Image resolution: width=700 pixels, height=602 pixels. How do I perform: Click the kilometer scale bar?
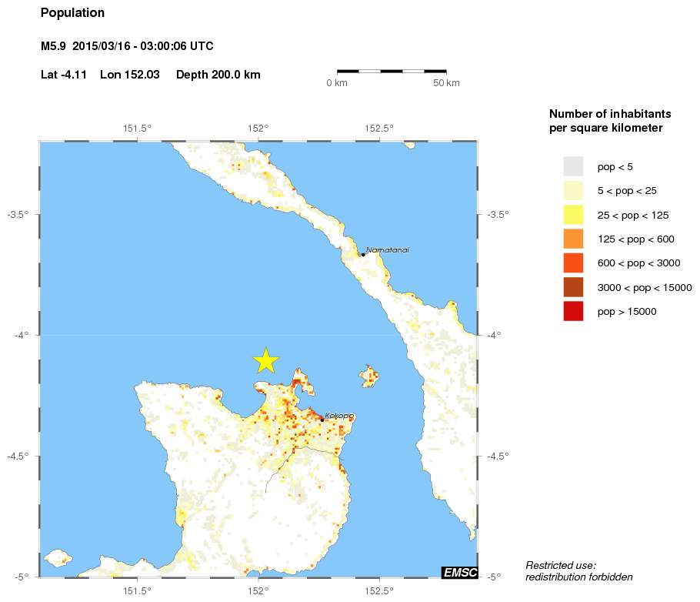click(392, 72)
